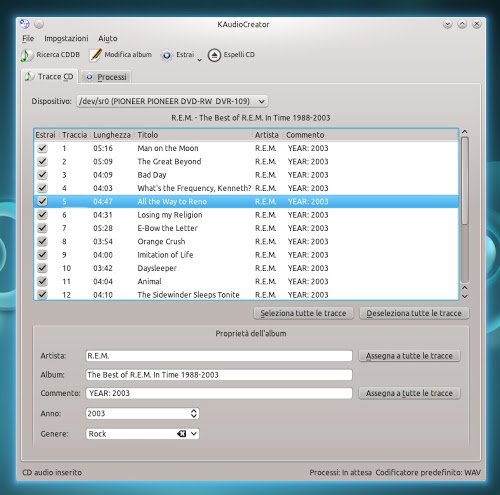The image size is (500, 495).
Task: Maximize the KAudioCreator window
Action: (x=462, y=24)
